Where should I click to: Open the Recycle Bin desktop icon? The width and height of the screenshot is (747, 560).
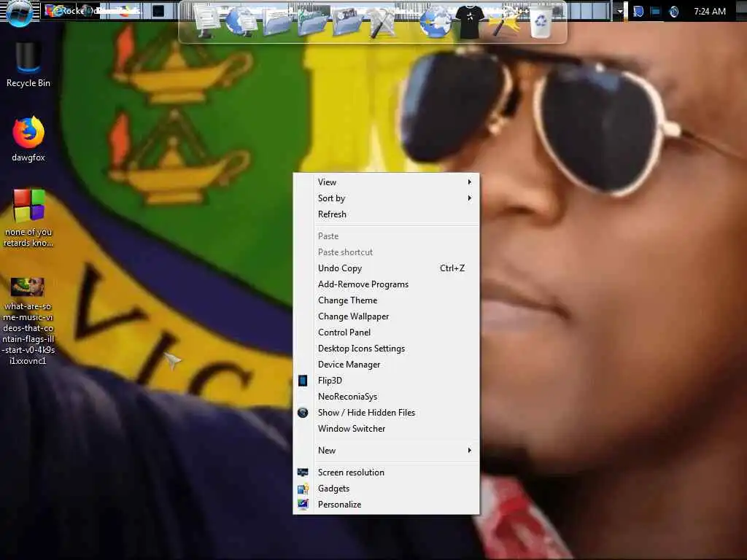coord(28,65)
